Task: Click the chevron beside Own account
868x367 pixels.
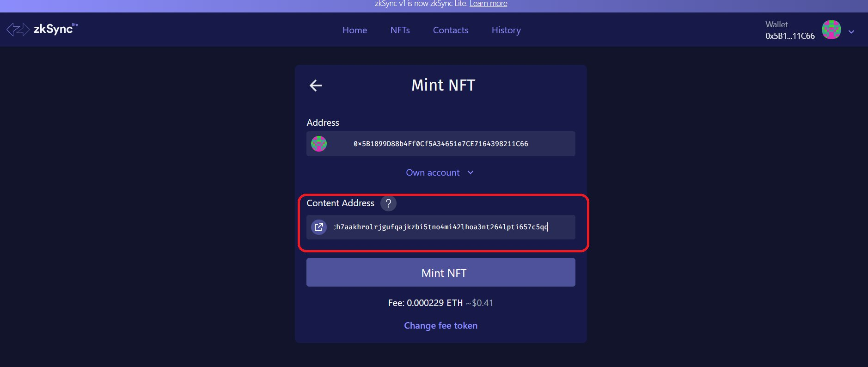Action: [x=471, y=172]
